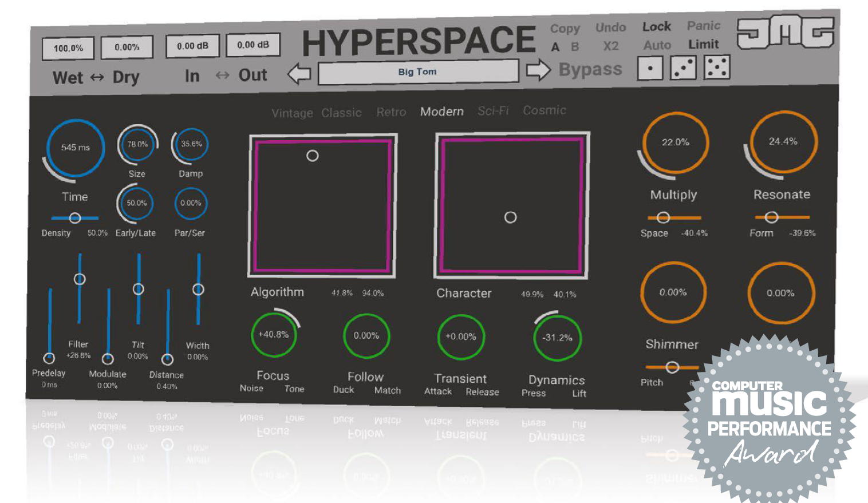
Task: Click the one-dot dice randomize icon
Action: [x=650, y=69]
